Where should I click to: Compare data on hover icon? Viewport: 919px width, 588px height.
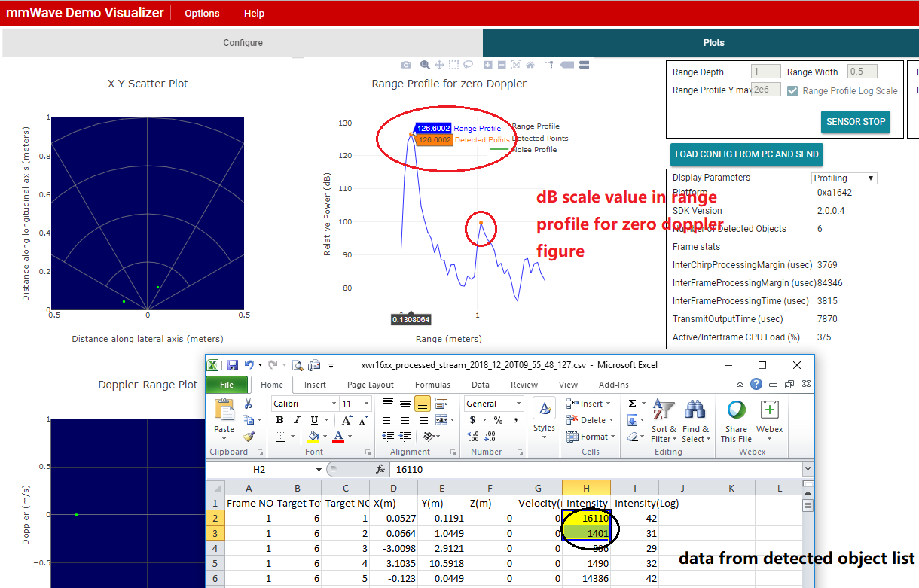[x=584, y=66]
